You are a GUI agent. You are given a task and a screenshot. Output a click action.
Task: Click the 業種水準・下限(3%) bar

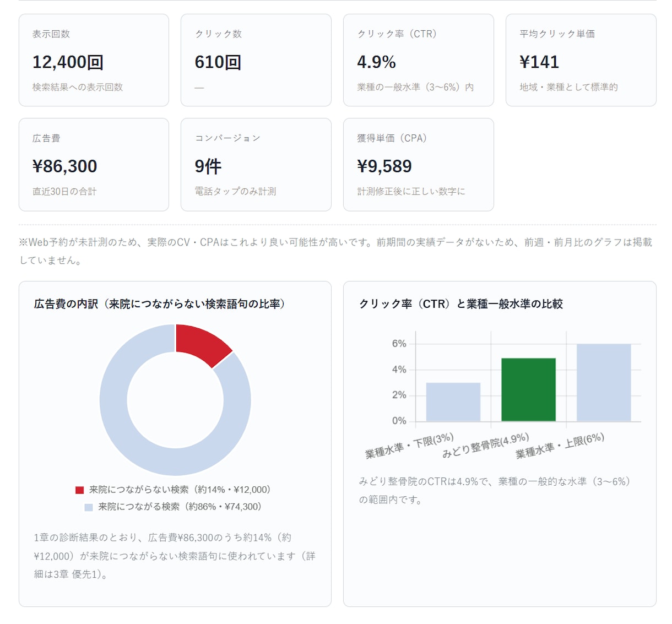453,402
